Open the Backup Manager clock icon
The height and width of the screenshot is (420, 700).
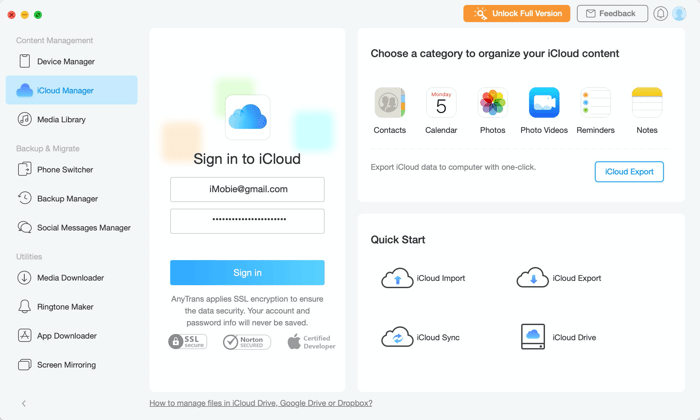tap(25, 198)
